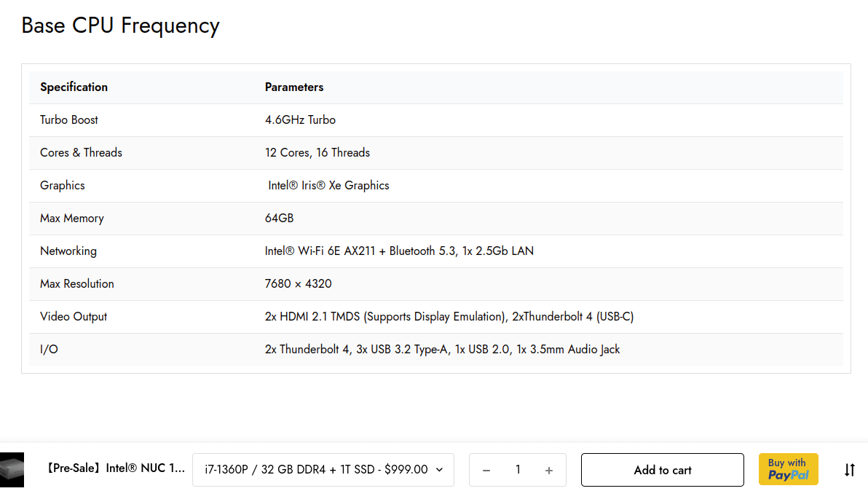Viewport: 868px width, 491px height.
Task: Click the 7680 × 4320 value
Action: 298,283
